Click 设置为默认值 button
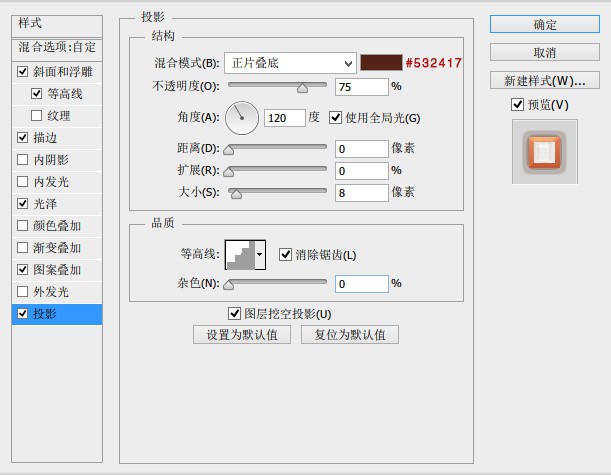Image resolution: width=611 pixels, height=475 pixels. [x=242, y=335]
